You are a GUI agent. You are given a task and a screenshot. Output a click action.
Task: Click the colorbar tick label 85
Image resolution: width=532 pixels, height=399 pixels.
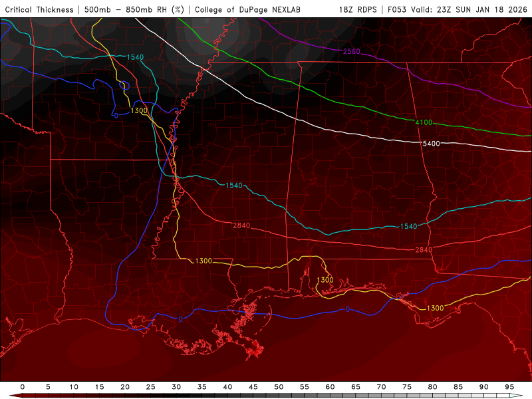pyautogui.click(x=458, y=387)
